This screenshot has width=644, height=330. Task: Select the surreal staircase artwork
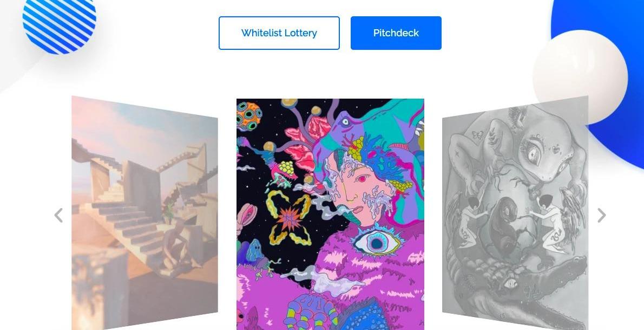[x=144, y=213]
